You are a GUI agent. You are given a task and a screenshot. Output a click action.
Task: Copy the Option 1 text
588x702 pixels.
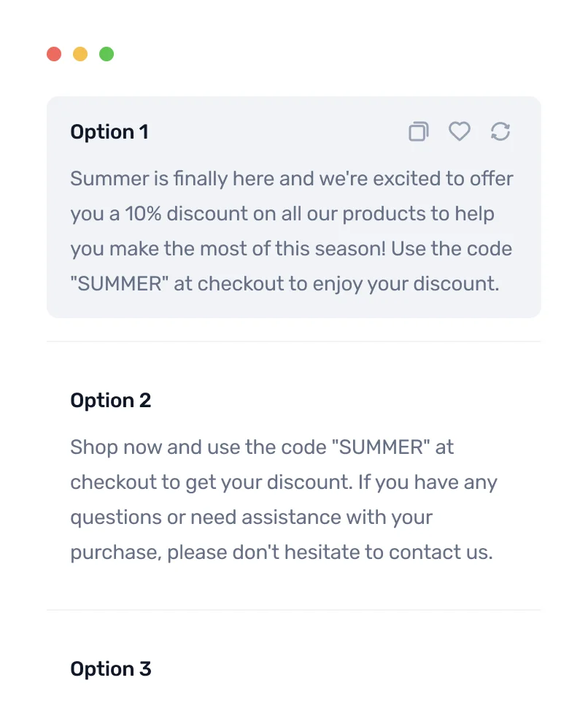point(418,131)
